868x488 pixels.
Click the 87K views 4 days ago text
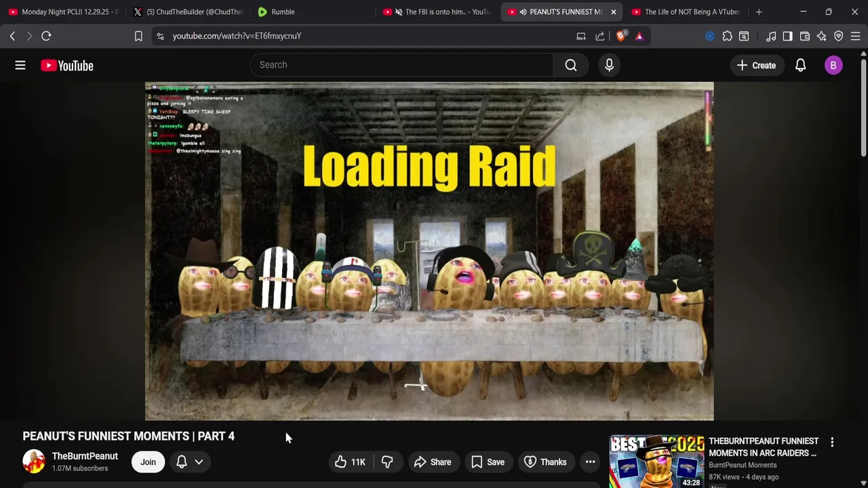744,477
